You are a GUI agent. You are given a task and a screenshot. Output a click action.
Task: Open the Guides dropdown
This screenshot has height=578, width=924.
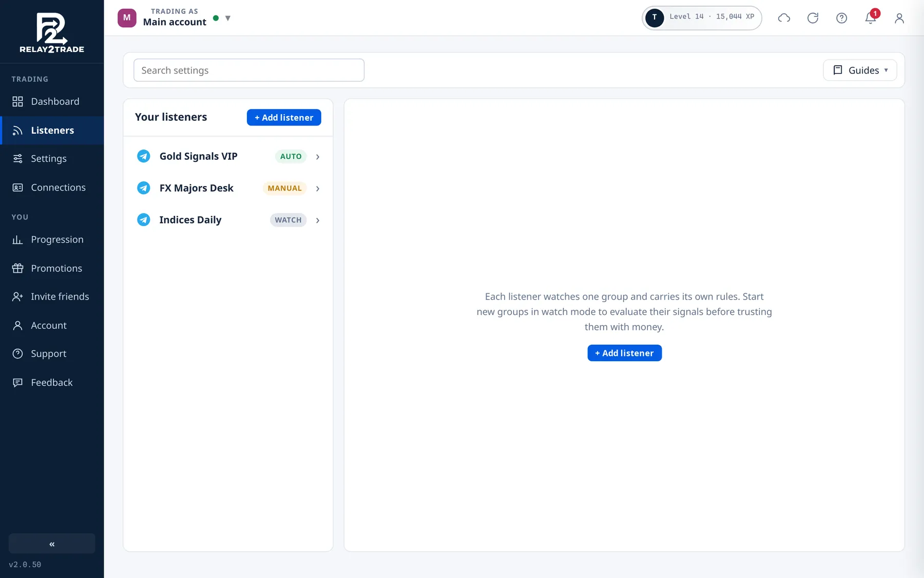860,70
